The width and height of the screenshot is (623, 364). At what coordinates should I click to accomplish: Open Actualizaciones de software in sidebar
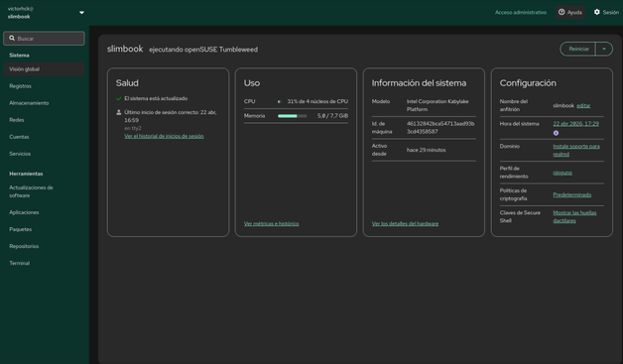(44, 191)
